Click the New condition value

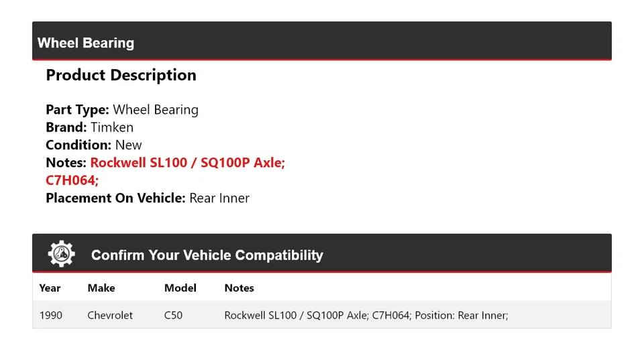click(128, 145)
